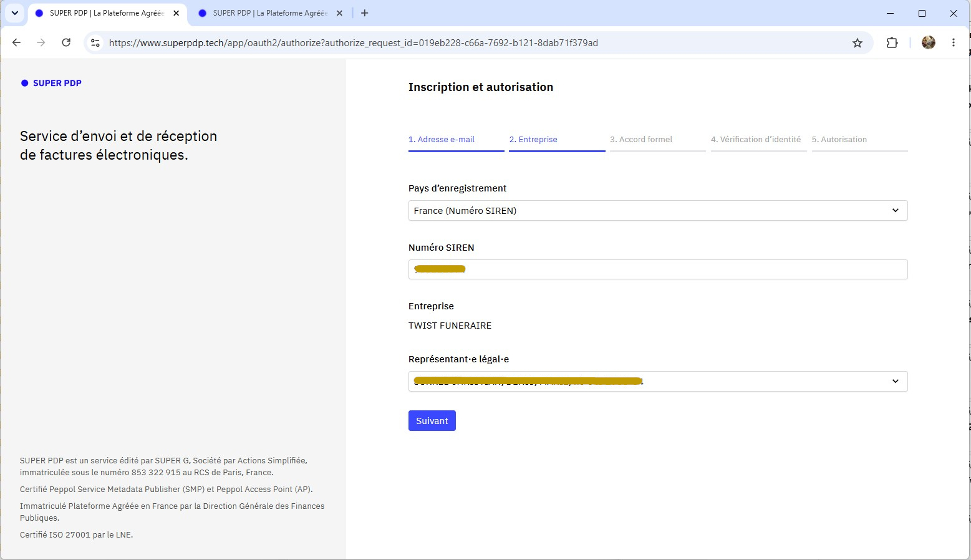Open the Chrome three-dot menu
This screenshot has width=971, height=560.
point(954,42)
